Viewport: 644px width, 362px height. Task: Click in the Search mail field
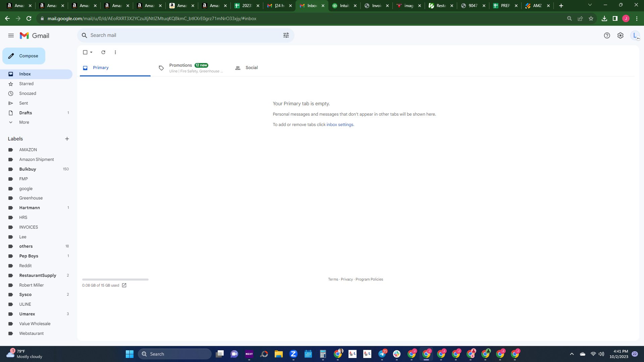[x=185, y=35]
